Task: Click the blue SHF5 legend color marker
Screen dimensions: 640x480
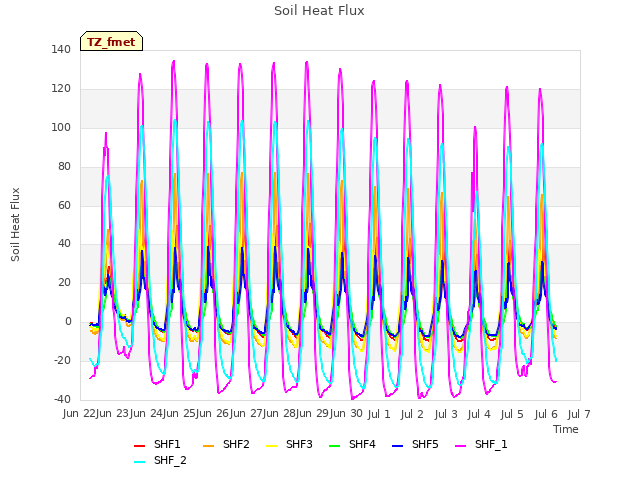Action: point(397,446)
